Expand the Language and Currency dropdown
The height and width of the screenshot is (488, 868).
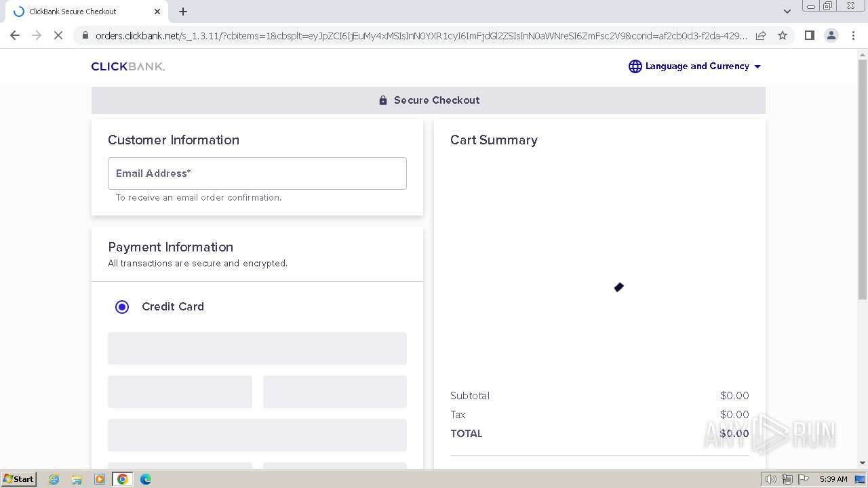695,66
